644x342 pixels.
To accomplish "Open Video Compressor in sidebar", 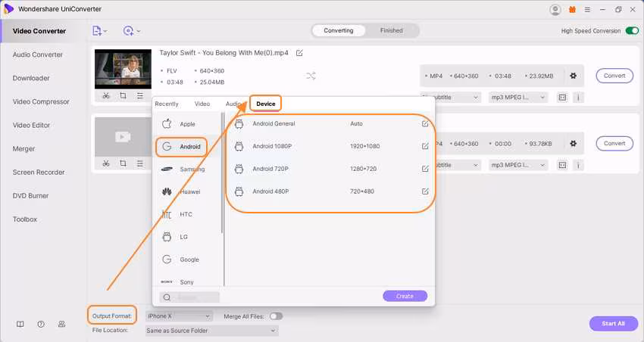I will (41, 101).
